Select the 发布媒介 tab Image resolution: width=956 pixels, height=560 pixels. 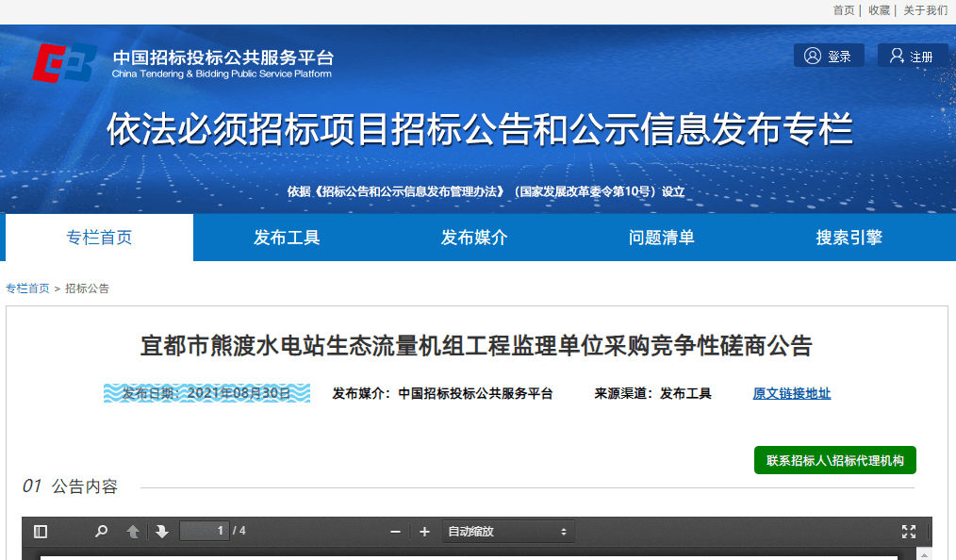coord(474,238)
